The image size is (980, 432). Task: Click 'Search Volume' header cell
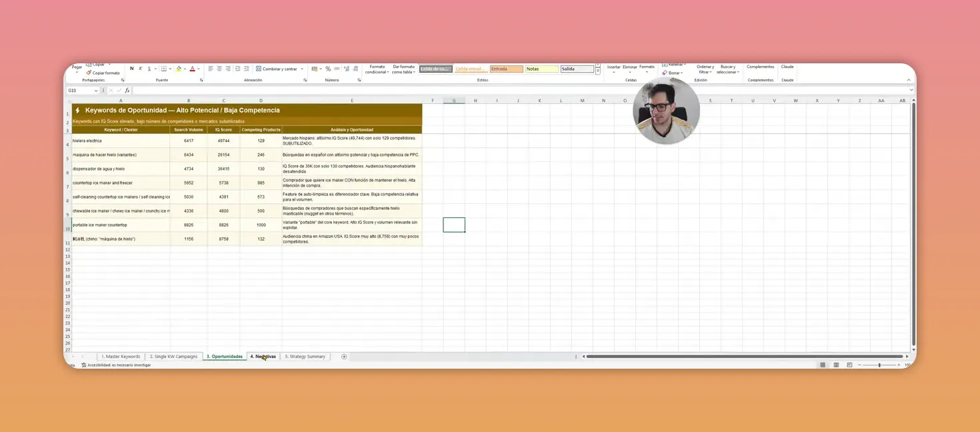(x=189, y=130)
